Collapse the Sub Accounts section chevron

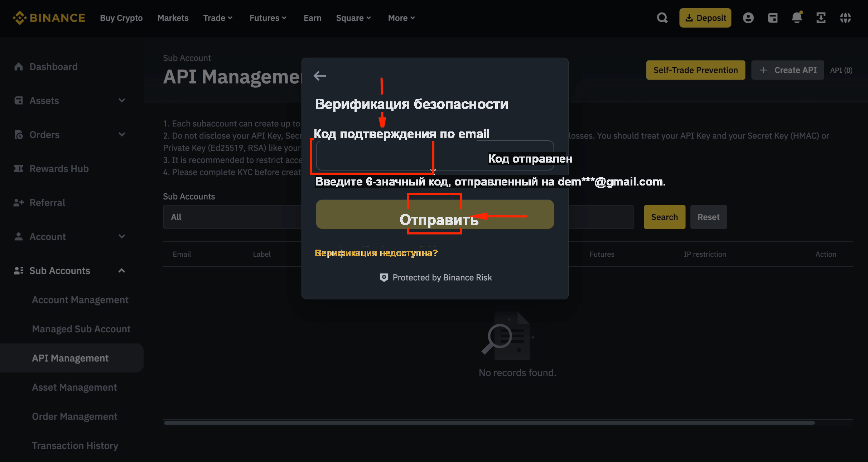pos(122,271)
